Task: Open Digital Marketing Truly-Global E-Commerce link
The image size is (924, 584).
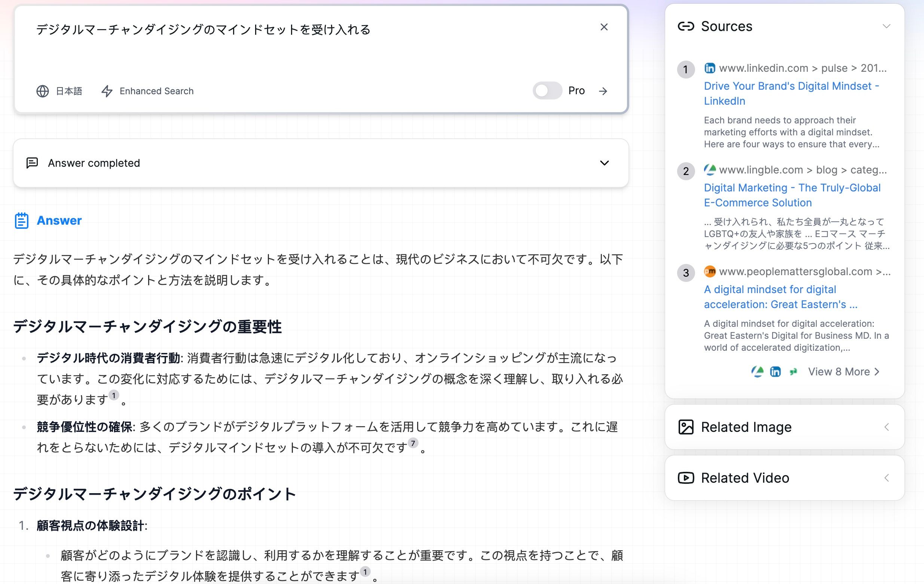Action: 792,195
